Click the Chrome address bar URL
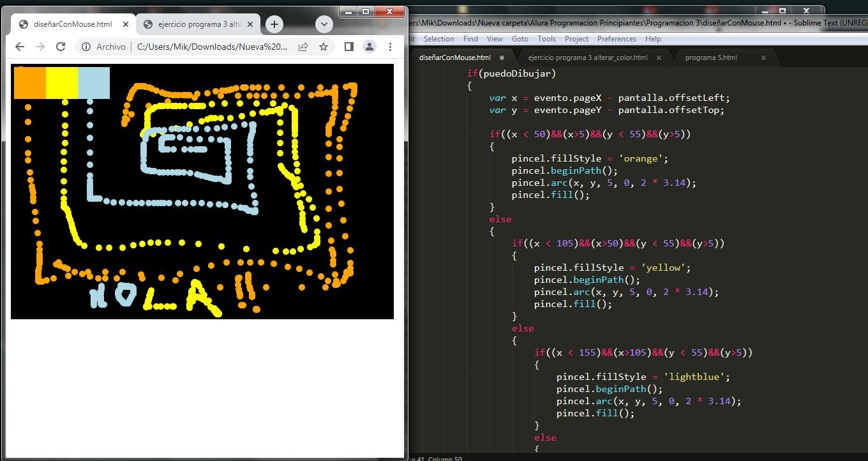 212,47
